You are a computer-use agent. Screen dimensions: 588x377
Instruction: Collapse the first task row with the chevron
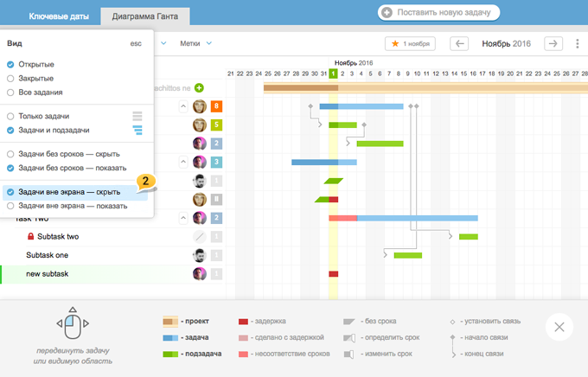(182, 106)
